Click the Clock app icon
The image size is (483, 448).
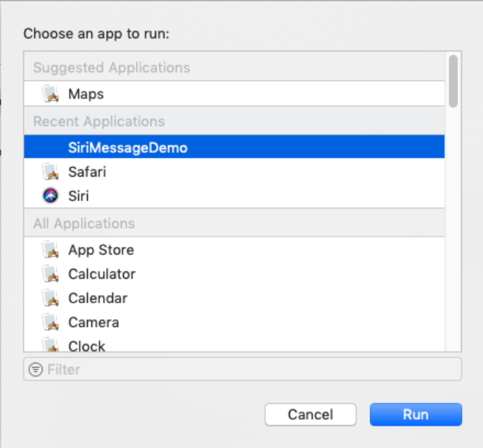tap(50, 345)
